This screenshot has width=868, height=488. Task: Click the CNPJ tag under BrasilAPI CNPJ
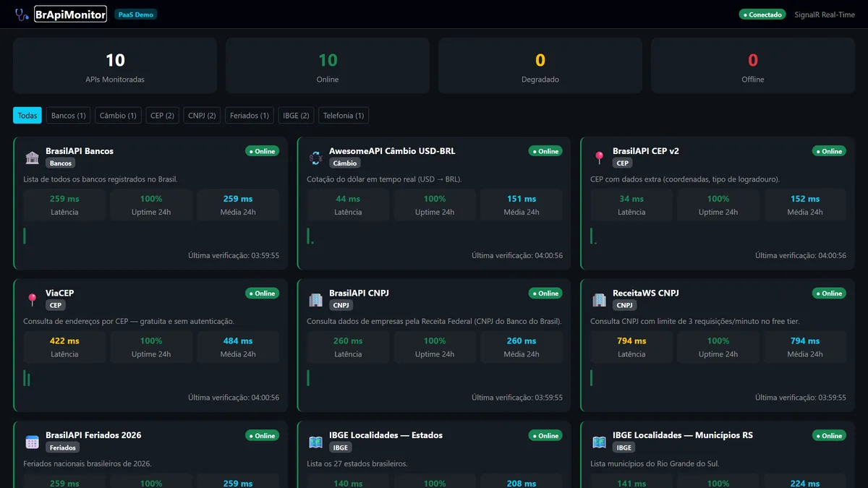click(x=341, y=306)
